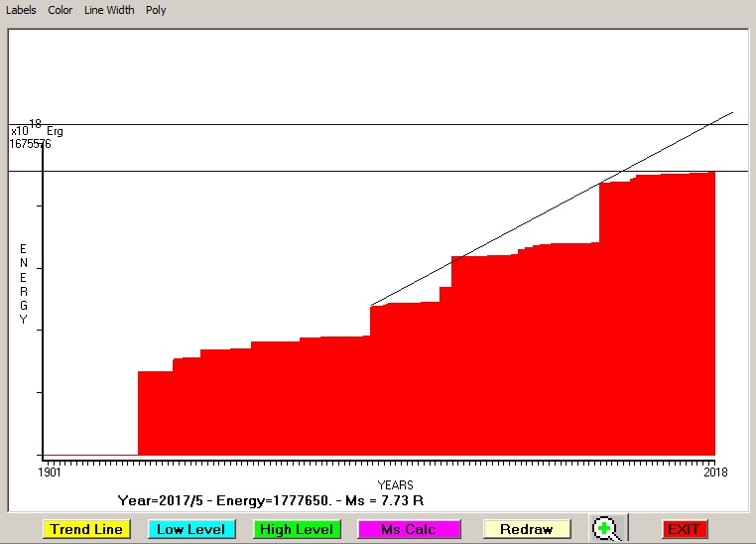Open the Line Width menu

coord(109,10)
